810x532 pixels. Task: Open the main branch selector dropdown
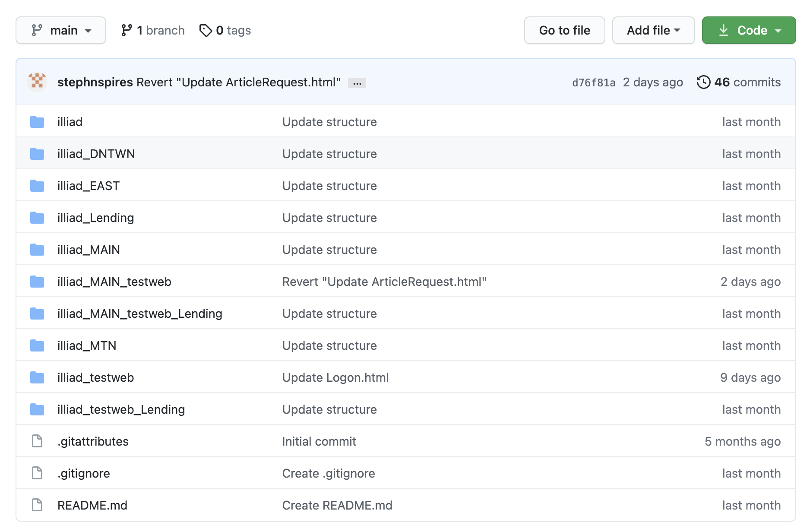[x=61, y=30]
